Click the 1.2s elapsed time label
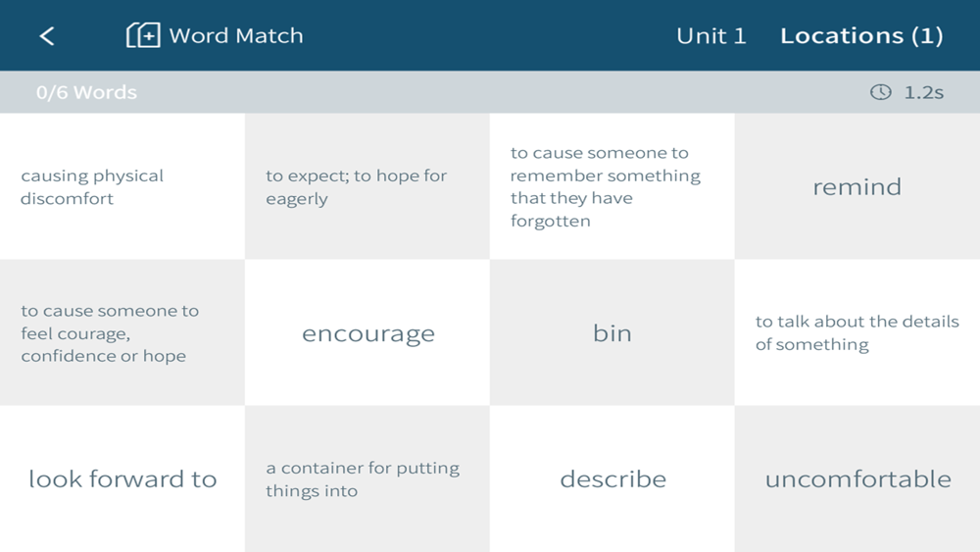 coord(923,93)
